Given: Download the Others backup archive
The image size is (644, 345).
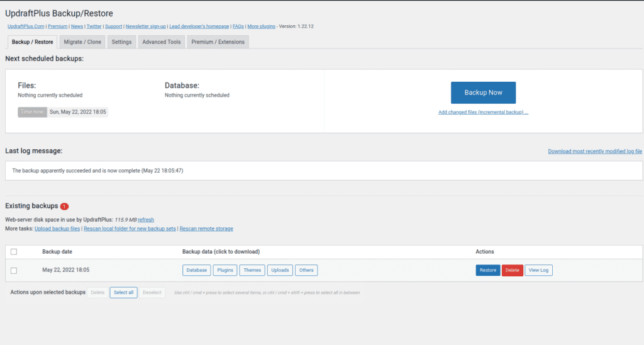Looking at the screenshot, I should pyautogui.click(x=306, y=270).
